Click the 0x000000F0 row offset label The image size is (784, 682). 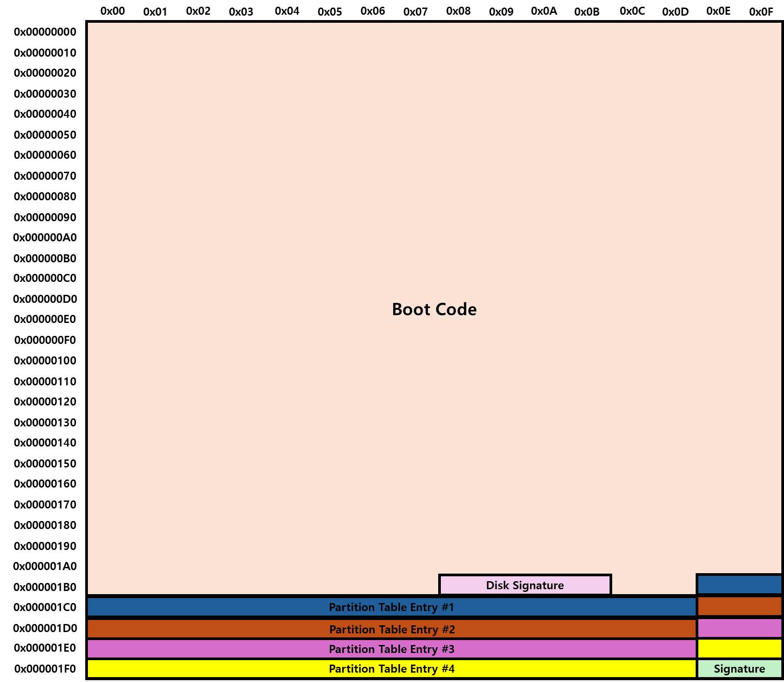point(45,340)
